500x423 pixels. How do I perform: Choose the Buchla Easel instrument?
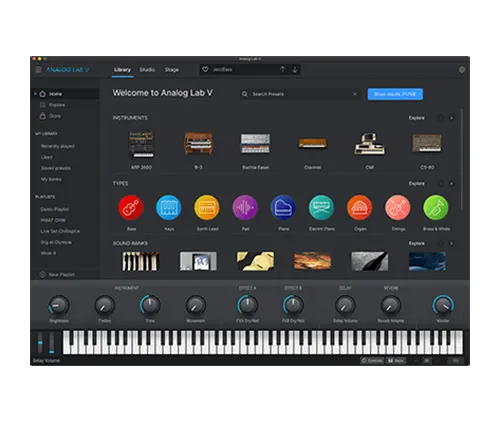(256, 144)
